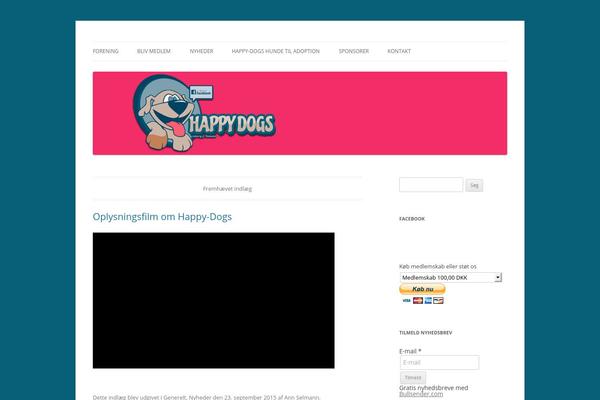The width and height of the screenshot is (600, 400).
Task: Click the Visa card icon
Action: tap(406, 301)
